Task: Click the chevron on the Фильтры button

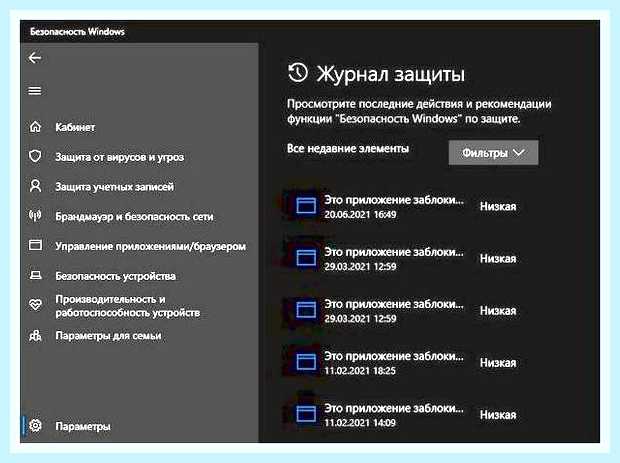Action: (x=518, y=153)
